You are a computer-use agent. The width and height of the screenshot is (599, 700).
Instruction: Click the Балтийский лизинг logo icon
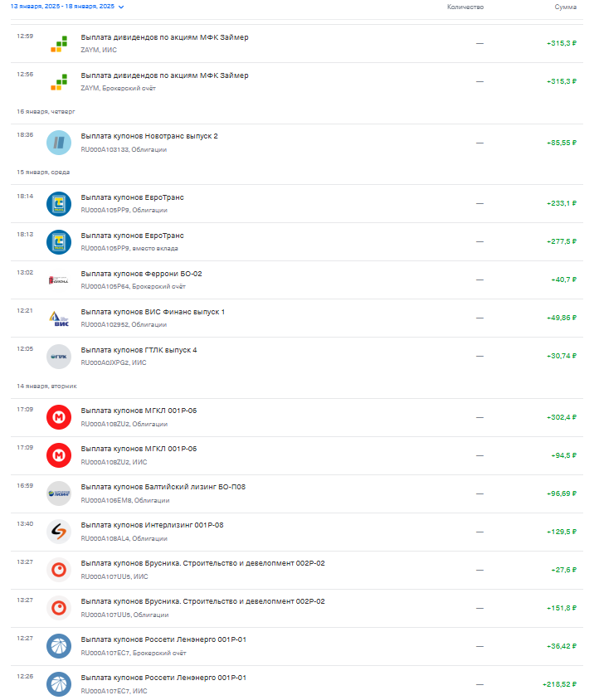click(59, 493)
